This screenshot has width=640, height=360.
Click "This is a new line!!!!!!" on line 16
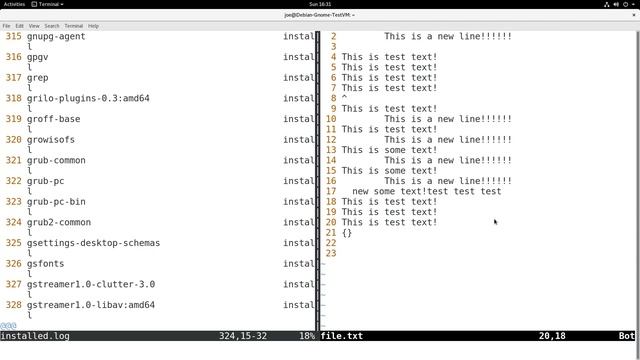tap(448, 181)
